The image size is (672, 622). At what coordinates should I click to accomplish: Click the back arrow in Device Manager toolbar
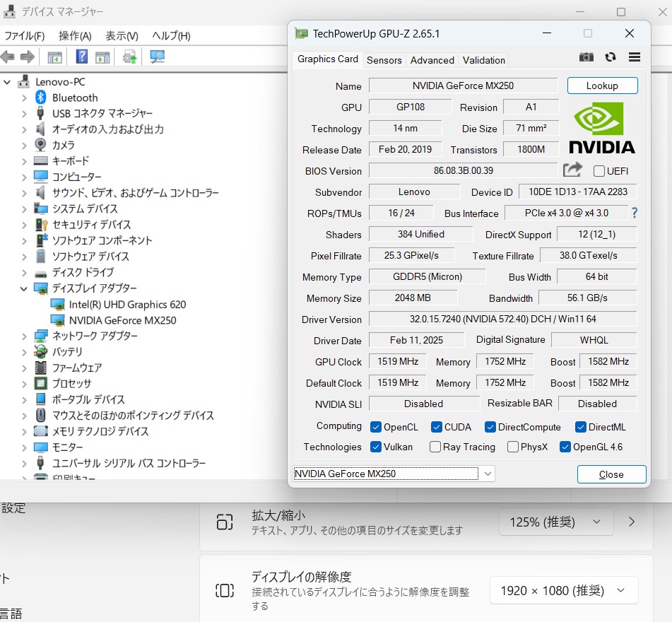8,57
